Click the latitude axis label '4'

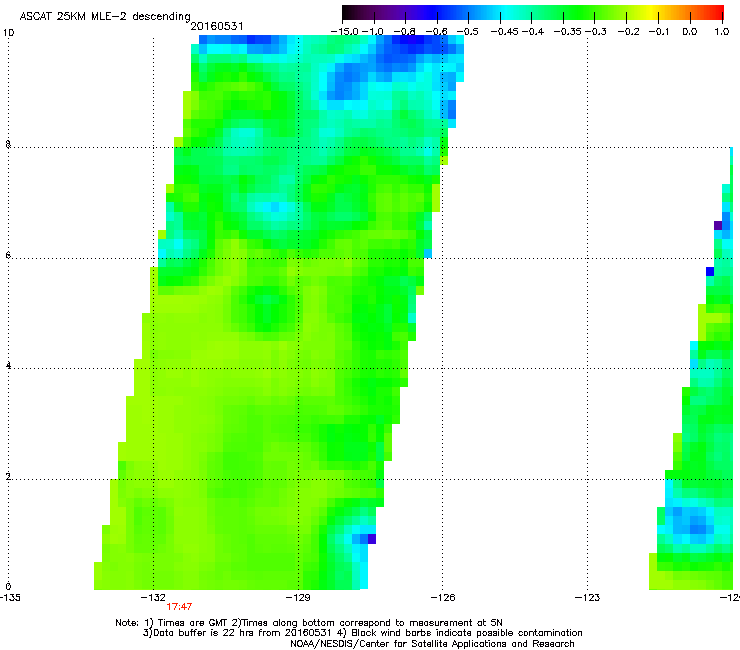click(x=8, y=366)
